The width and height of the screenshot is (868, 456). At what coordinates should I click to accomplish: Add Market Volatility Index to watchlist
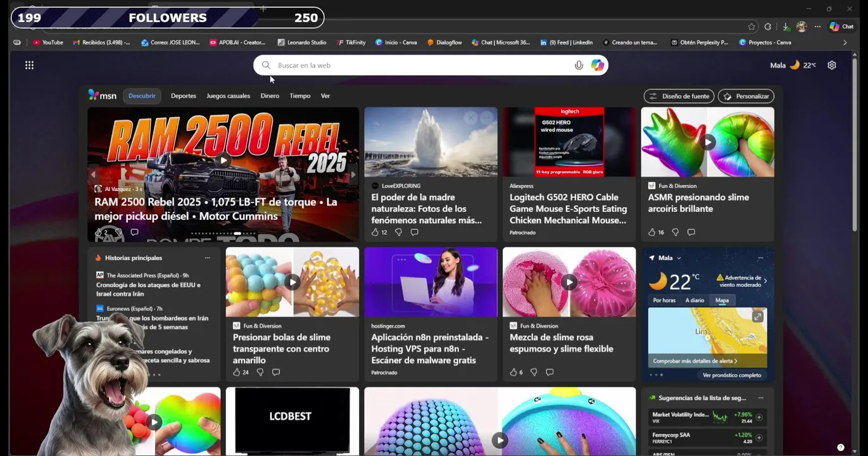[x=758, y=417]
